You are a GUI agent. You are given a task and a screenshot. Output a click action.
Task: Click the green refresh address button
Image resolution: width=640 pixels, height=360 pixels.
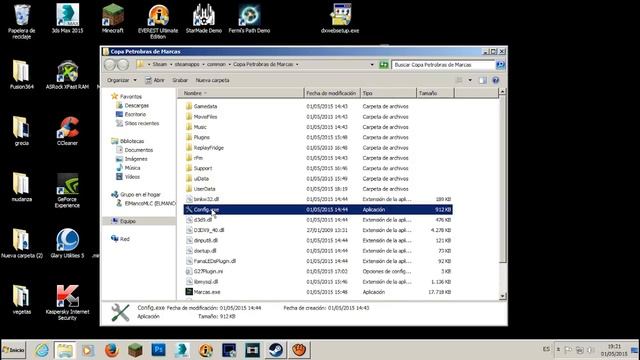coord(383,64)
